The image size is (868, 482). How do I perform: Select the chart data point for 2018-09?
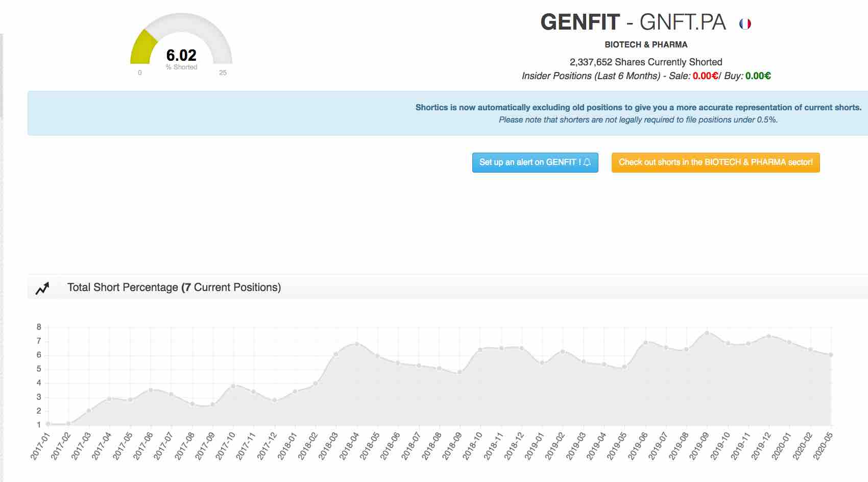pyautogui.click(x=460, y=372)
